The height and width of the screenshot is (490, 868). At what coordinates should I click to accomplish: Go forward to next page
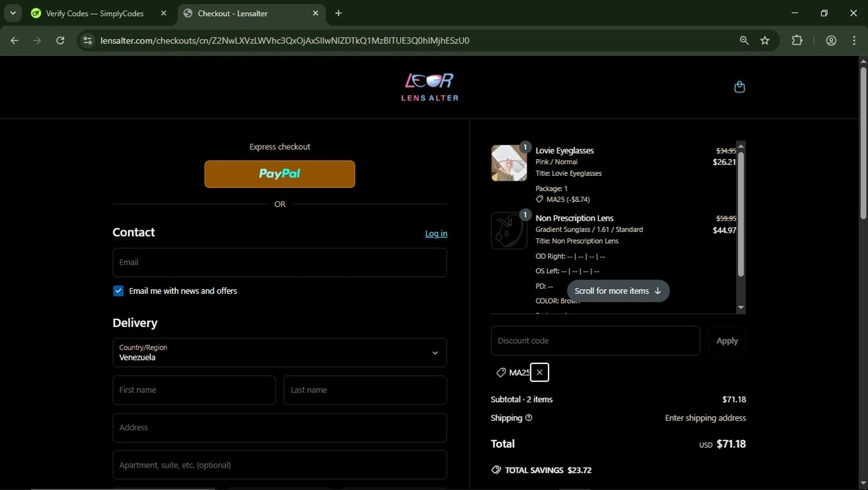pos(37,40)
